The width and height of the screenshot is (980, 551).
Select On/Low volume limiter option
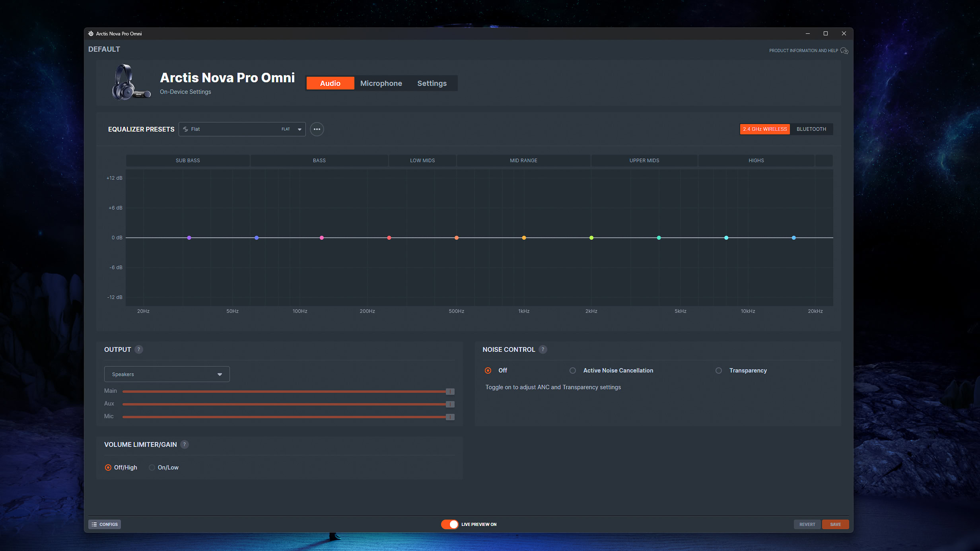(152, 468)
